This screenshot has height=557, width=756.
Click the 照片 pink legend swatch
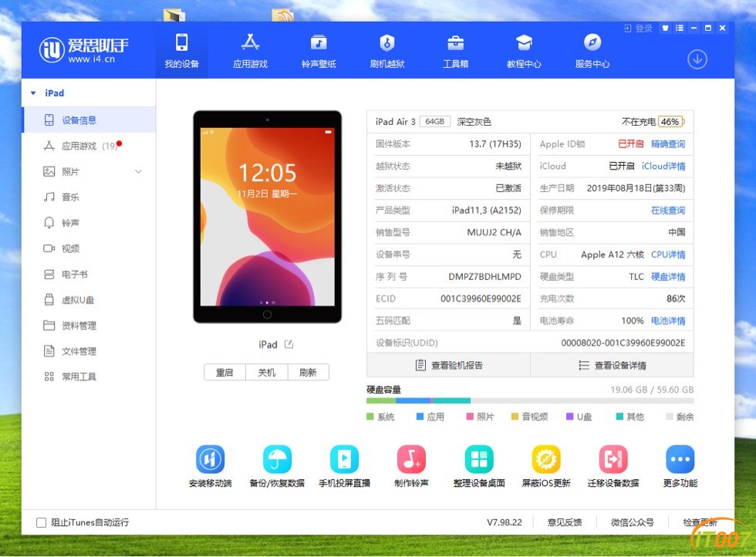click(x=470, y=417)
